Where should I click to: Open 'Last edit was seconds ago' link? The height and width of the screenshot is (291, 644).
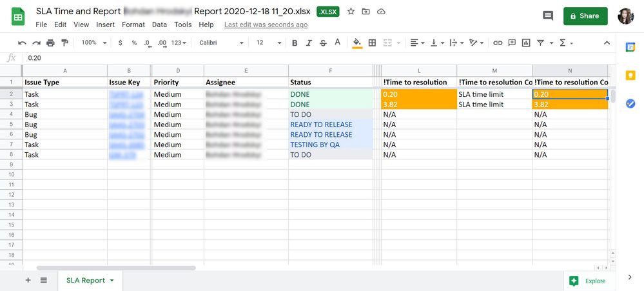(x=266, y=25)
